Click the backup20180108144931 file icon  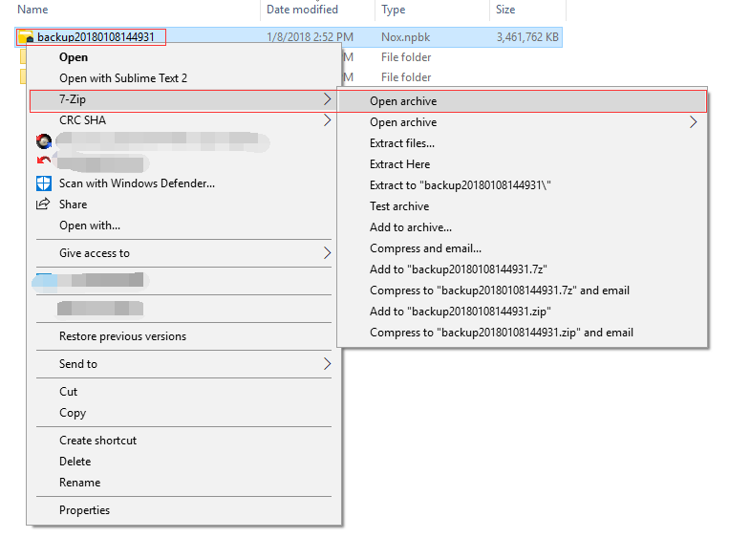[x=26, y=37]
